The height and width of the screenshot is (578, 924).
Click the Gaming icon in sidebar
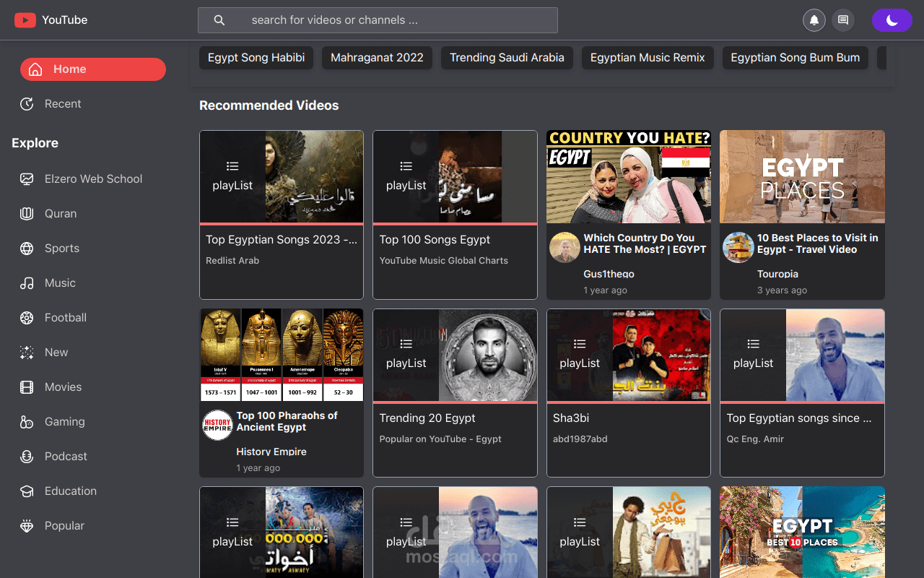(27, 422)
